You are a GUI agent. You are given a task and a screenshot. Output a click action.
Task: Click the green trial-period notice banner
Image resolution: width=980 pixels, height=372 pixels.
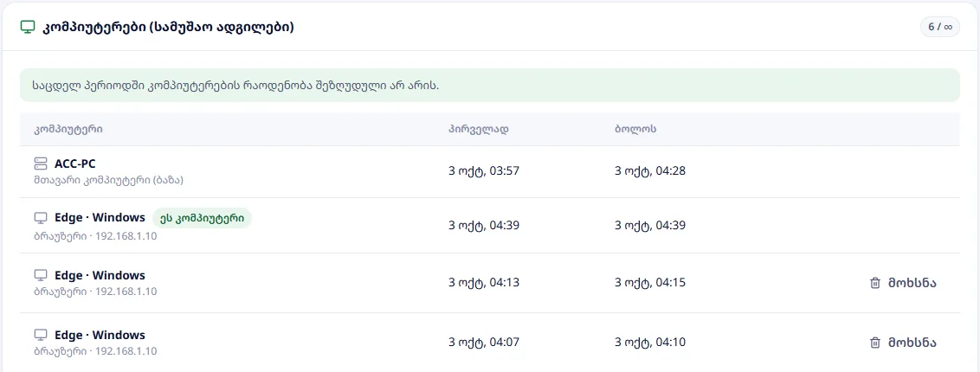pyautogui.click(x=489, y=85)
